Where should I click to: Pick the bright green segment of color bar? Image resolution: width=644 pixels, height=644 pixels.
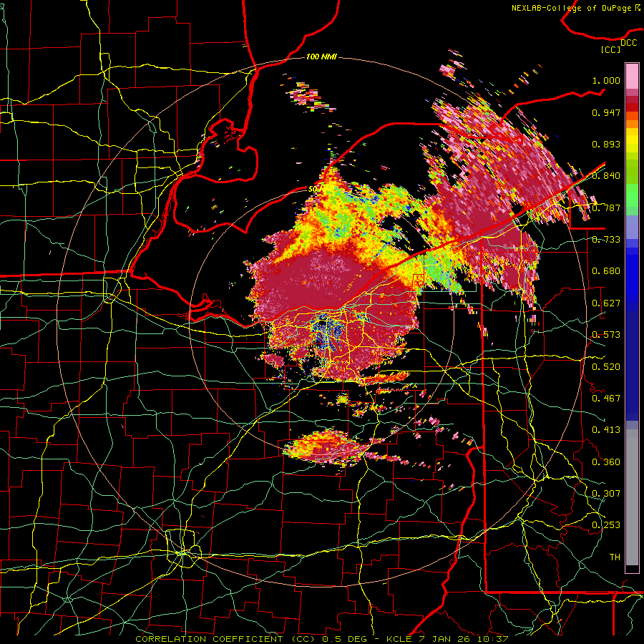point(632,195)
